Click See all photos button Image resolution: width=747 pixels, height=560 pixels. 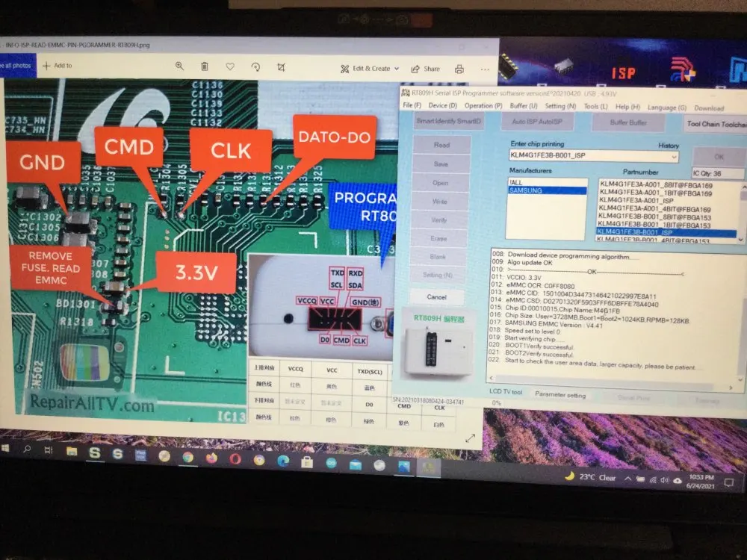tap(17, 65)
